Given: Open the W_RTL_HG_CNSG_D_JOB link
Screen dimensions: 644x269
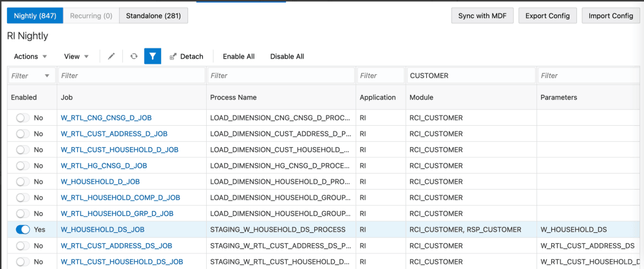Looking at the screenshot, I should pos(104,166).
